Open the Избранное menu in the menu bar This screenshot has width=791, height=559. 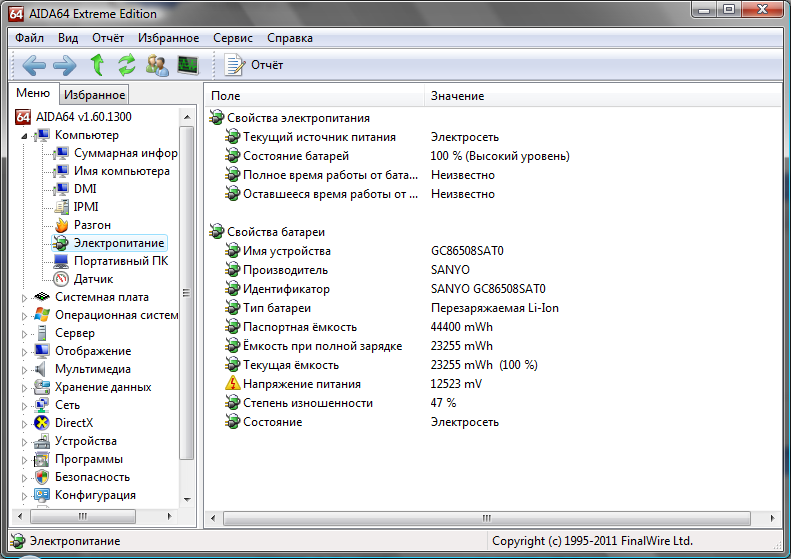(168, 38)
